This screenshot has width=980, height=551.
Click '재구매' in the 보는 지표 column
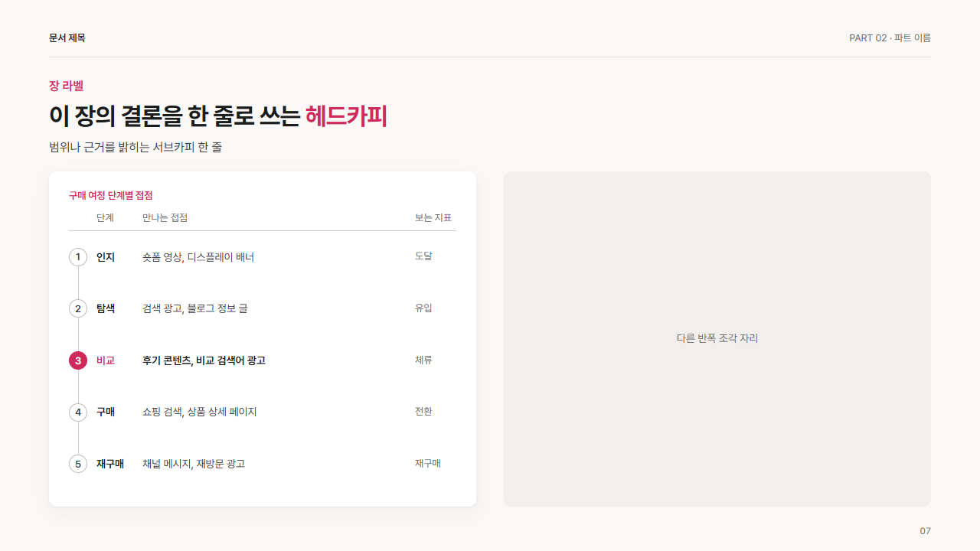point(428,463)
